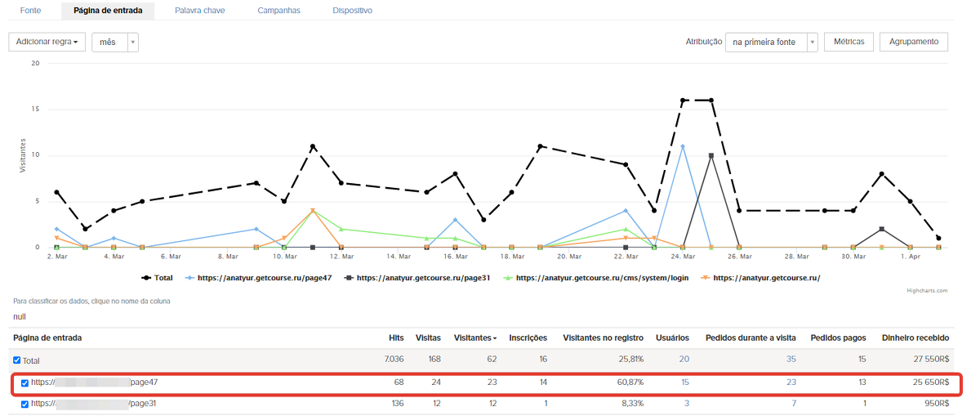Open the Adicionar regra dropdown

pyautogui.click(x=47, y=42)
